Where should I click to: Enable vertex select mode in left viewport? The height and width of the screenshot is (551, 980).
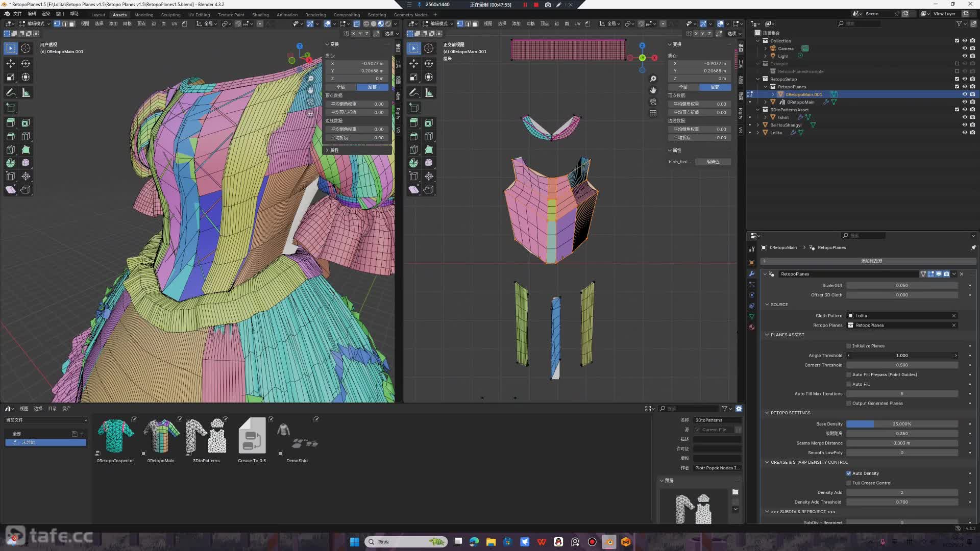click(57, 23)
